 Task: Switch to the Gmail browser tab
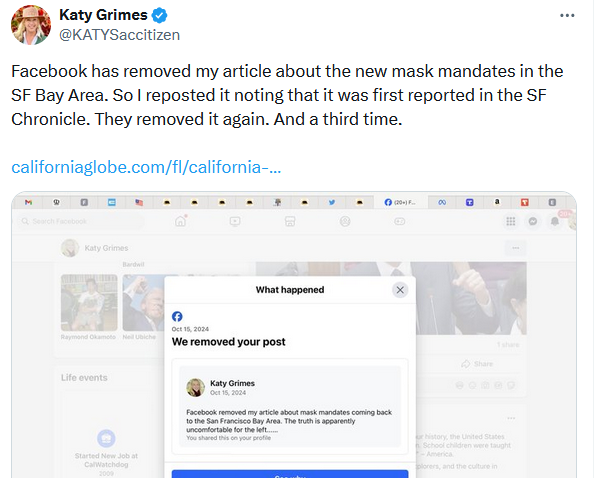(x=28, y=202)
